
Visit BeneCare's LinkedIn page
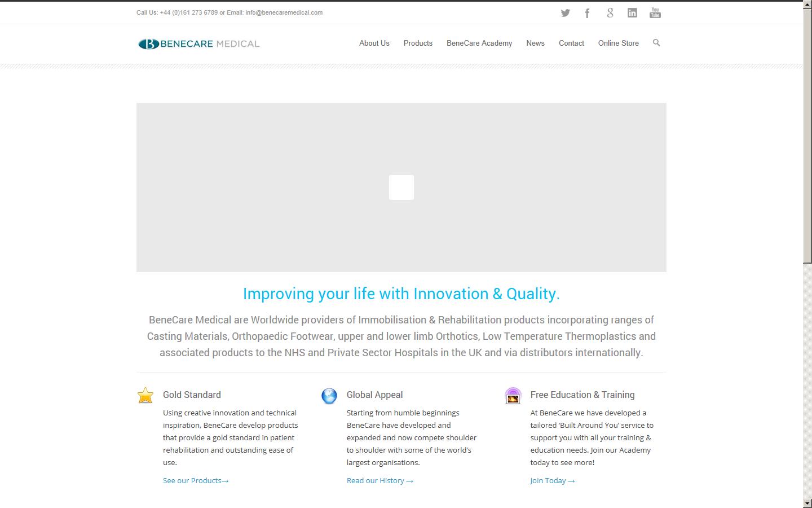632,12
